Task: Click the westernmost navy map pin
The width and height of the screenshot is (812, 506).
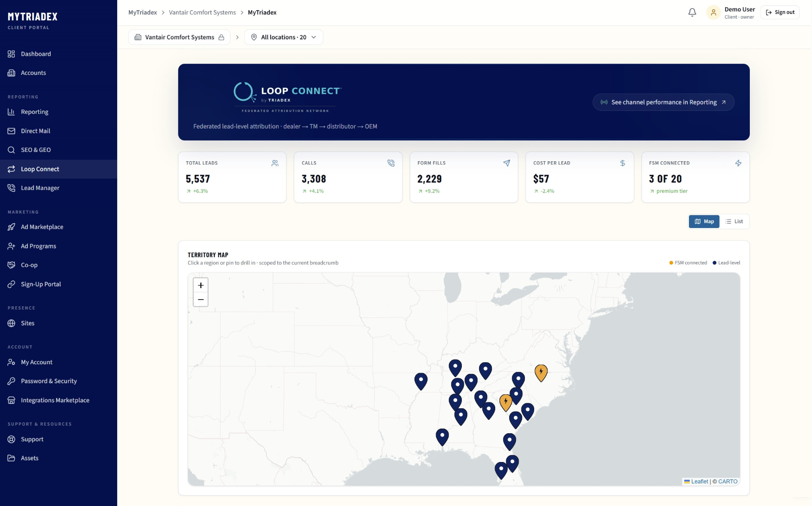Action: (x=421, y=381)
